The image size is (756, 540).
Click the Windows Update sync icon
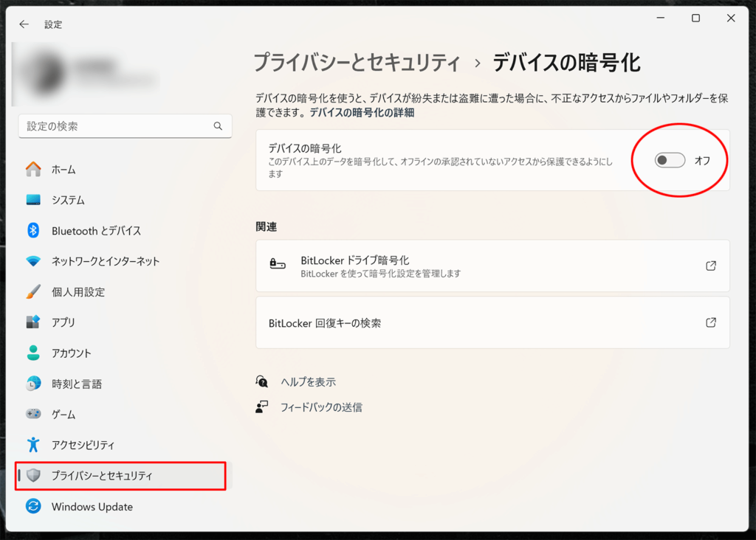[33, 507]
